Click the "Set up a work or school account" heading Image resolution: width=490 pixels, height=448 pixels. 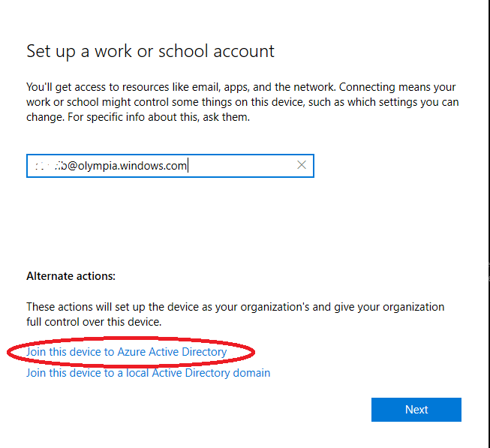(x=150, y=51)
